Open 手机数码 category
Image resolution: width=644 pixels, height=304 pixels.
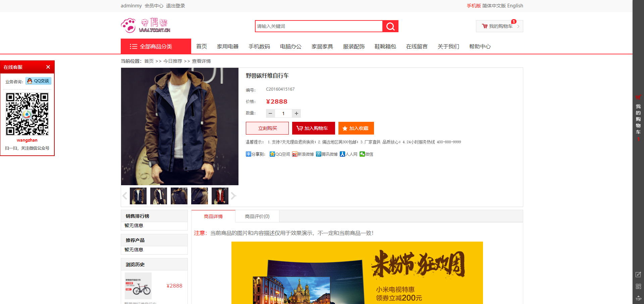tap(259, 46)
